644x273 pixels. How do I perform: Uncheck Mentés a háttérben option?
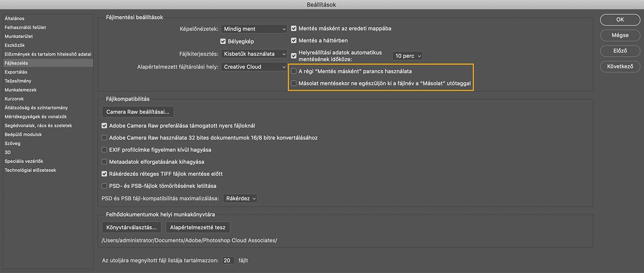pos(294,41)
